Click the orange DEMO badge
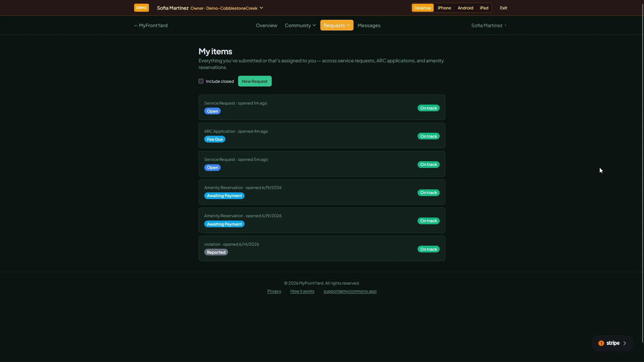Viewport: 644px width, 362px height. (141, 8)
